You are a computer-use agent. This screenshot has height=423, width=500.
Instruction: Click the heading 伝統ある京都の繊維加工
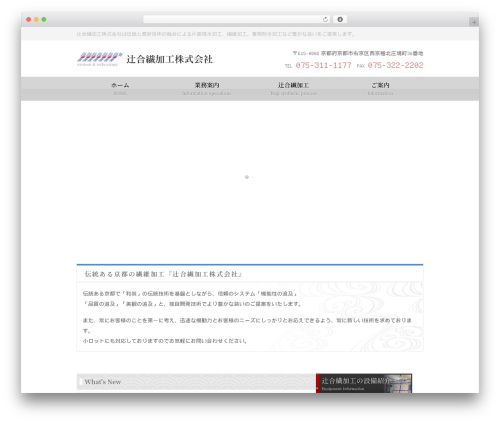[163, 274]
